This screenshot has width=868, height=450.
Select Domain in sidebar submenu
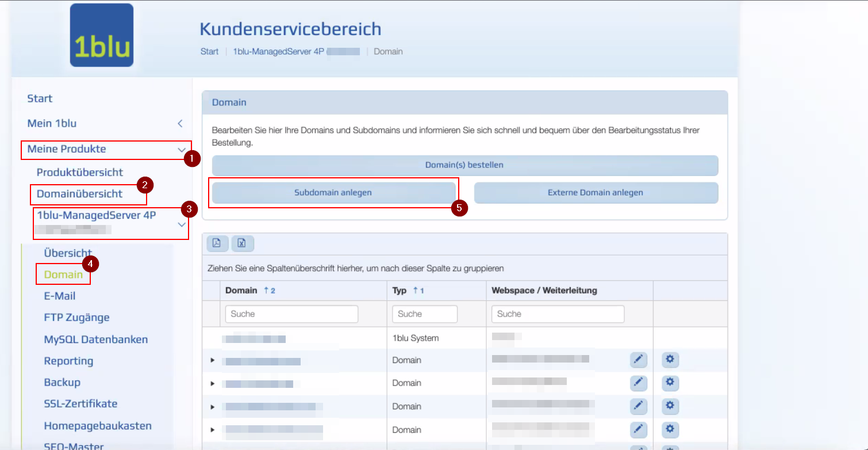(x=63, y=274)
